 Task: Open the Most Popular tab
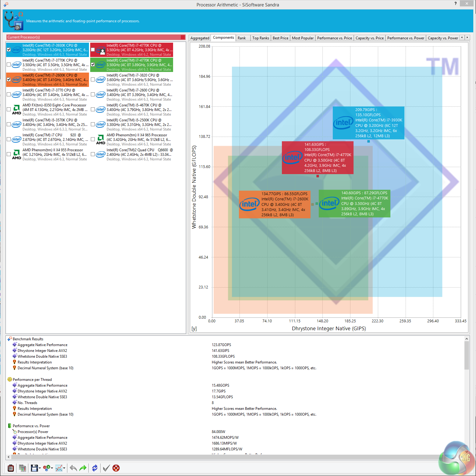(x=303, y=38)
